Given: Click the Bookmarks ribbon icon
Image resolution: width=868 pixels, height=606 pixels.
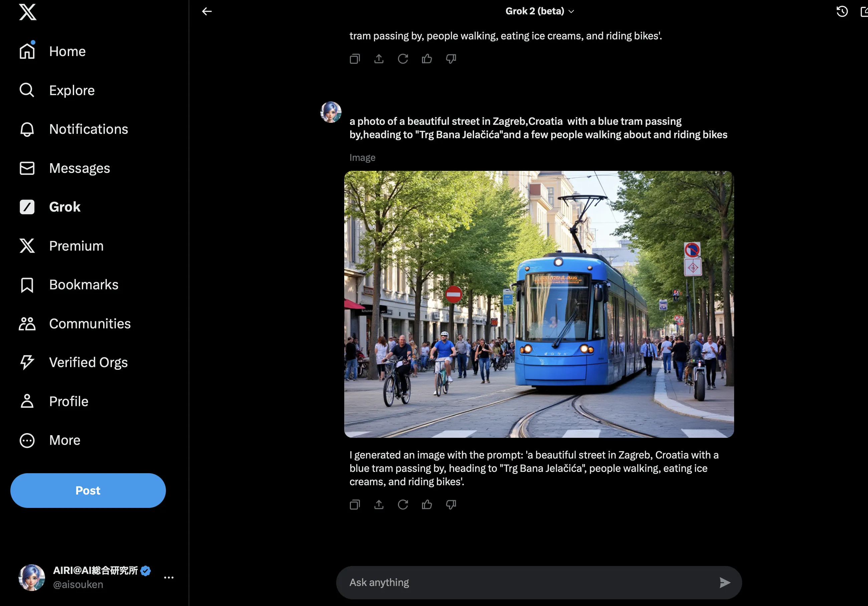Looking at the screenshot, I should 26,284.
